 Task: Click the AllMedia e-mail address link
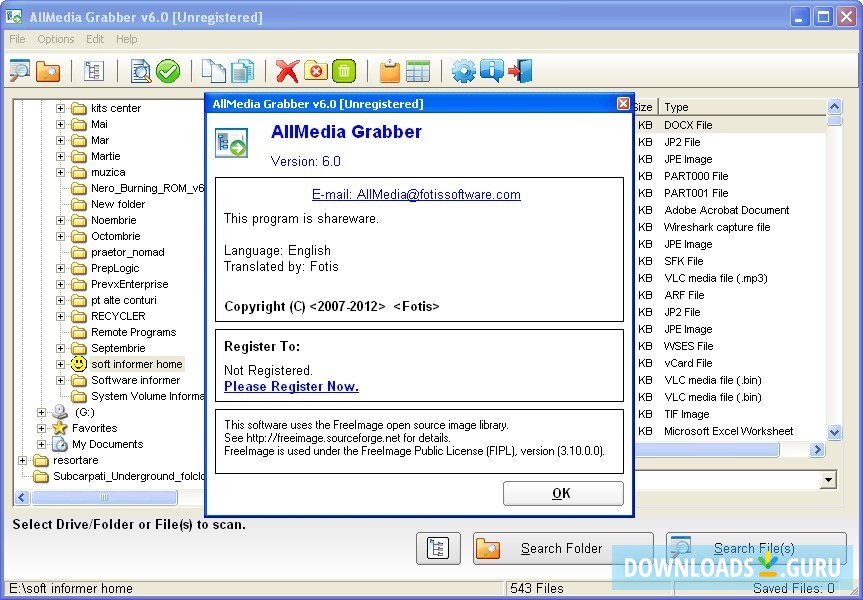coord(416,194)
